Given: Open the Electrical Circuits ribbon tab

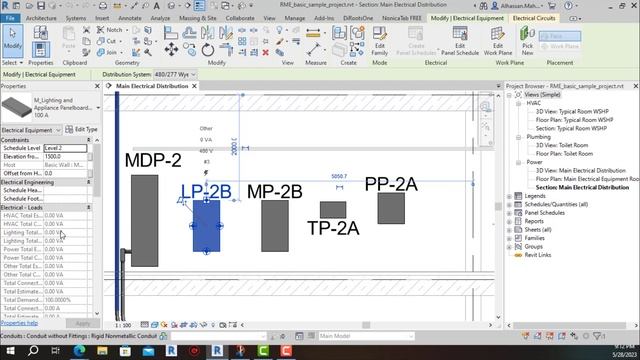Looking at the screenshot, I should pyautogui.click(x=534, y=18).
